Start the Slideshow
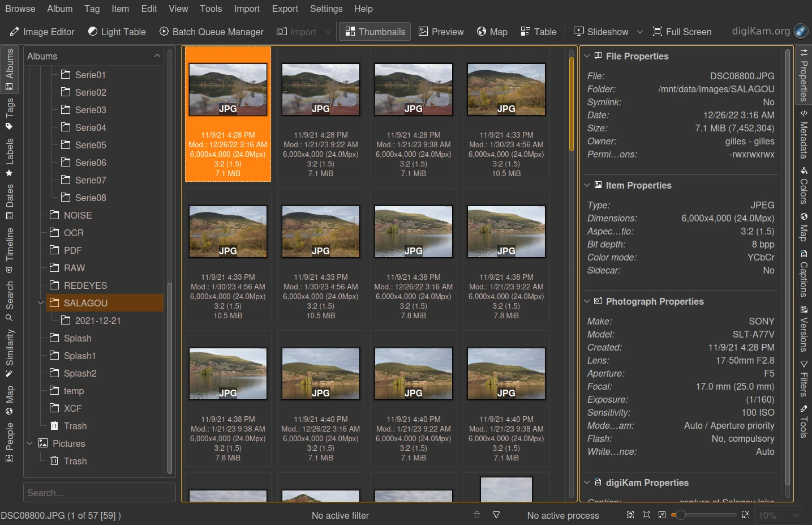 coord(601,32)
